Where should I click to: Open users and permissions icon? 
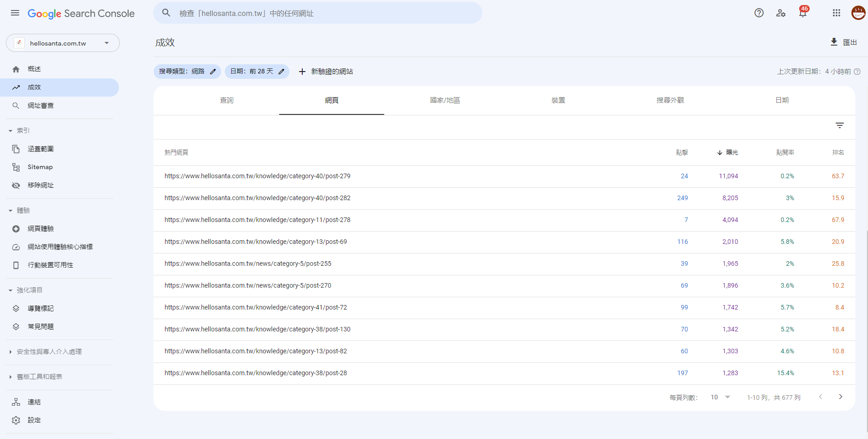pos(781,13)
